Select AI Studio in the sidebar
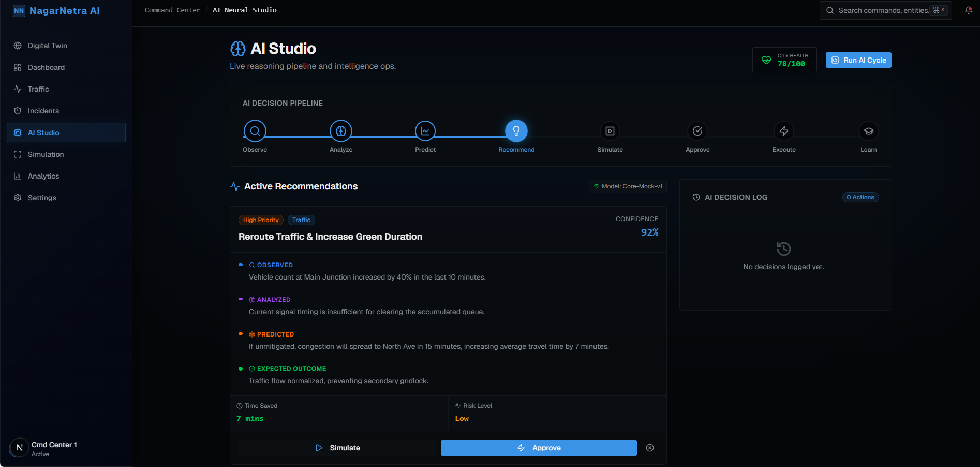The image size is (980, 467). [66, 133]
